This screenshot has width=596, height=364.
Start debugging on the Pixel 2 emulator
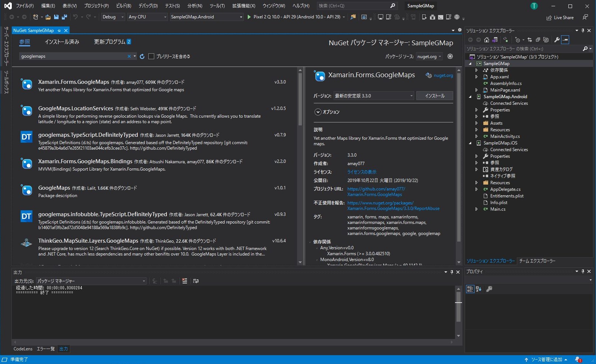pos(250,17)
